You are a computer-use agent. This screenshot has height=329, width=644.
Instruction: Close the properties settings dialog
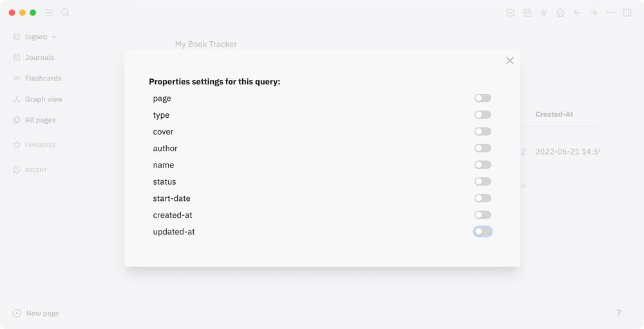click(x=510, y=61)
